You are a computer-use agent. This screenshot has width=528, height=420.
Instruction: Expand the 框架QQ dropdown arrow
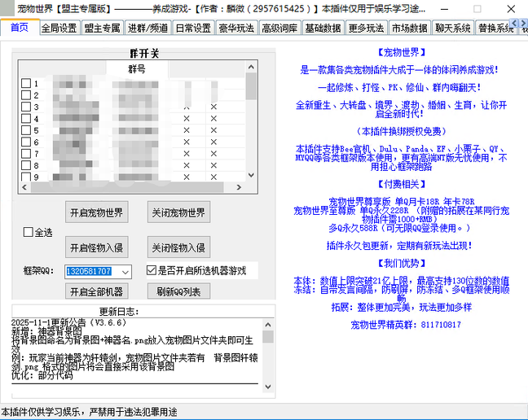(x=125, y=272)
